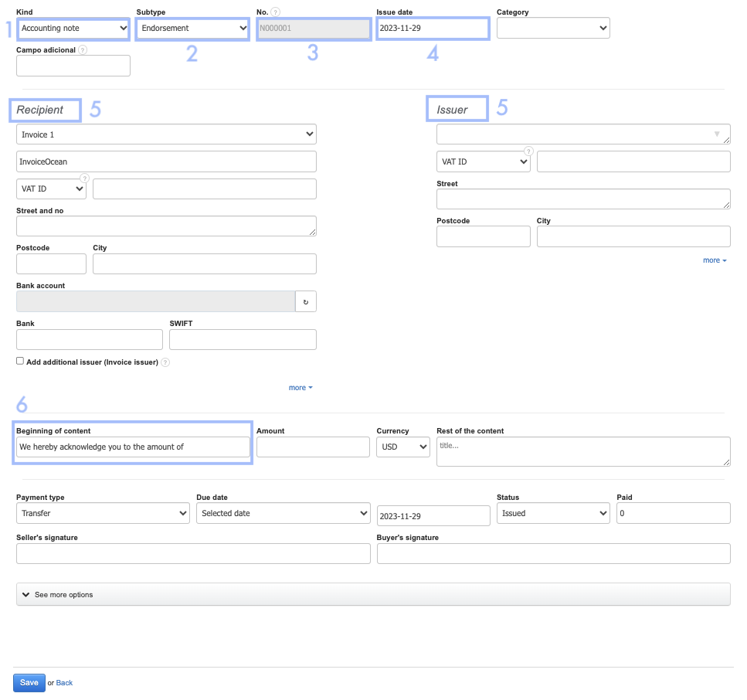Viewport: 747px width, 700px height.
Task: Expand more fields under Recipient
Action: [300, 388]
